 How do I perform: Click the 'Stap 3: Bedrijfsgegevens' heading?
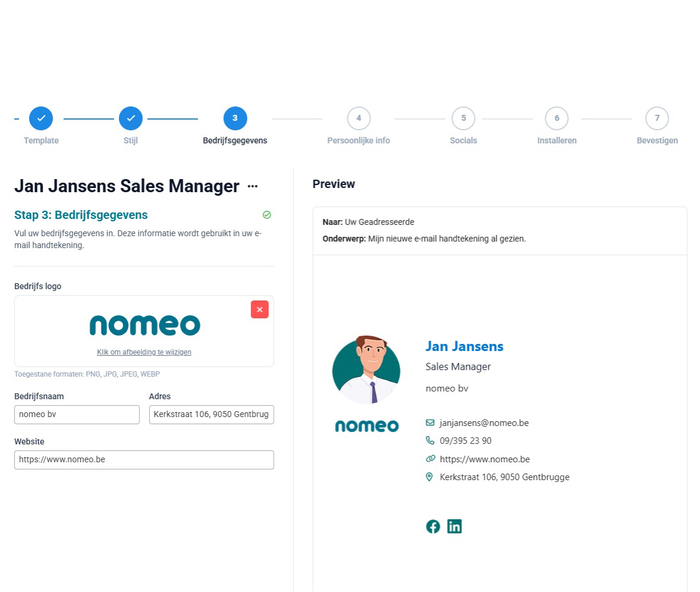click(x=81, y=215)
